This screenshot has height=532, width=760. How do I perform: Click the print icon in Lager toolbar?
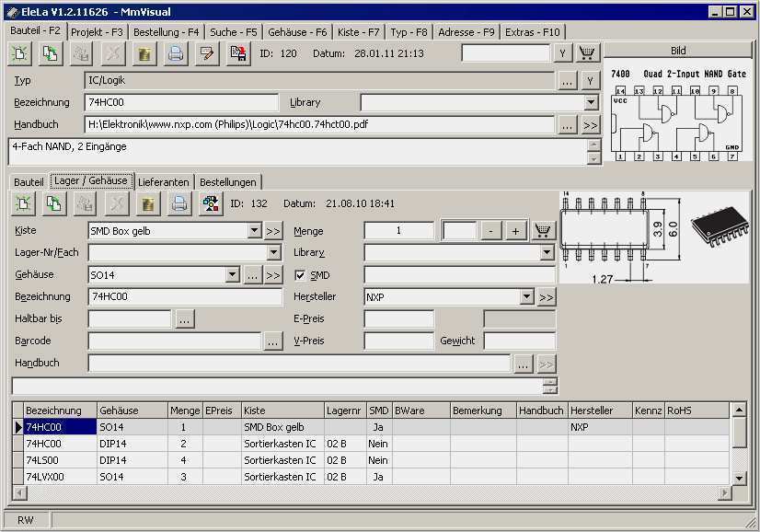tap(180, 203)
